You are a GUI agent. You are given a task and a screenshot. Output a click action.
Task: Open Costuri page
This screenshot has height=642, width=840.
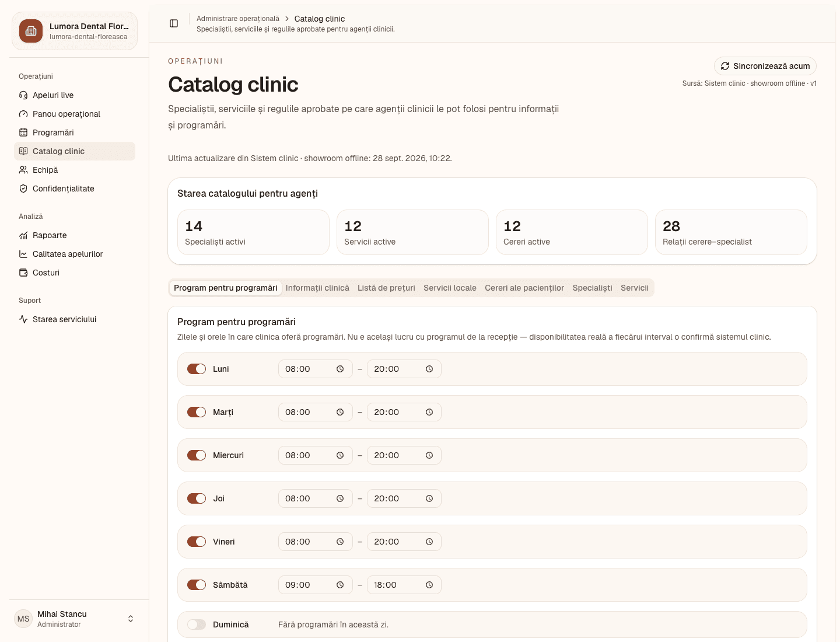[75, 273]
